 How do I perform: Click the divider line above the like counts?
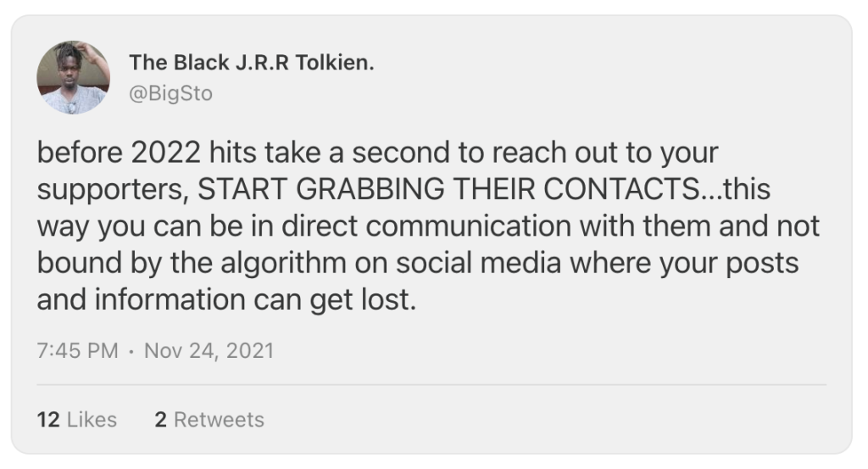[431, 385]
